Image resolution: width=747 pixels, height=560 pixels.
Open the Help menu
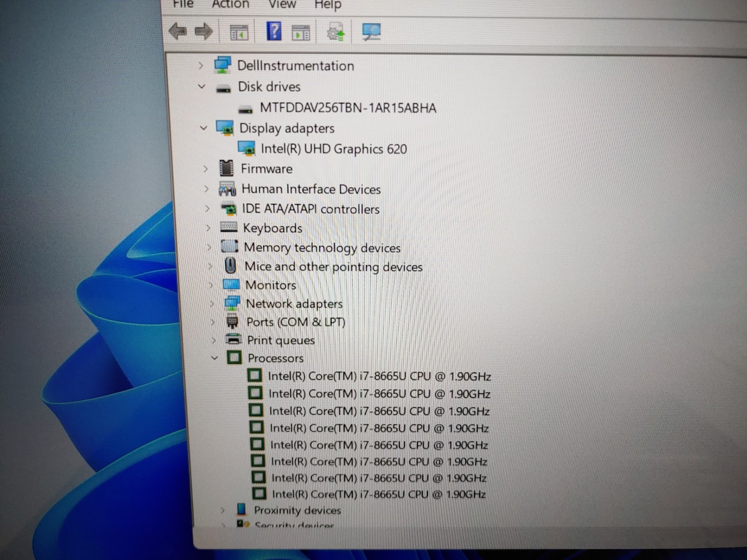point(328,5)
